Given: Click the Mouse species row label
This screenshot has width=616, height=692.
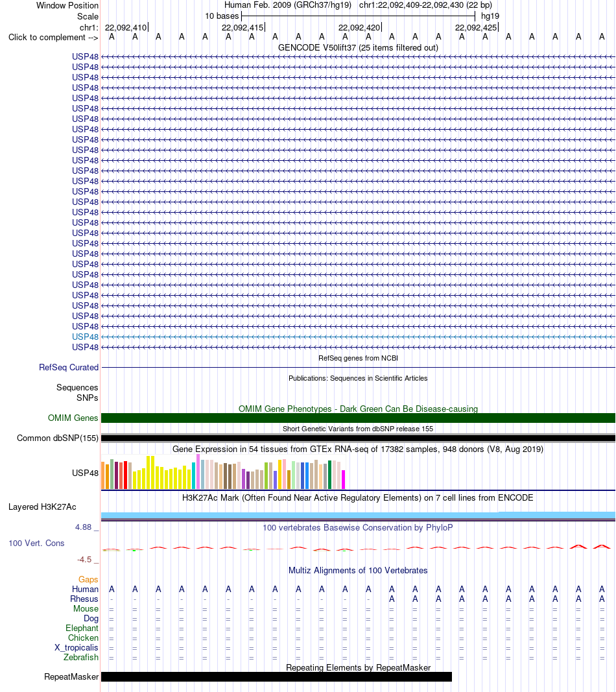Looking at the screenshot, I should pyautogui.click(x=86, y=608).
